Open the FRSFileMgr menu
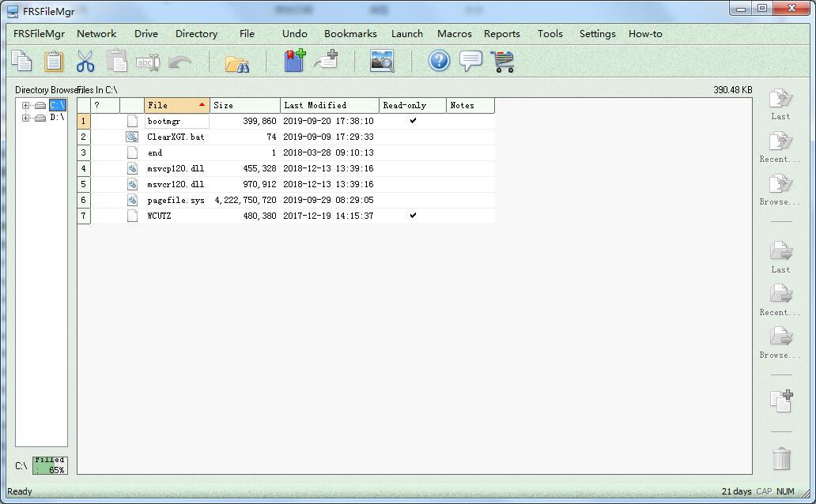Screen dimensions: 816x504 39,34
